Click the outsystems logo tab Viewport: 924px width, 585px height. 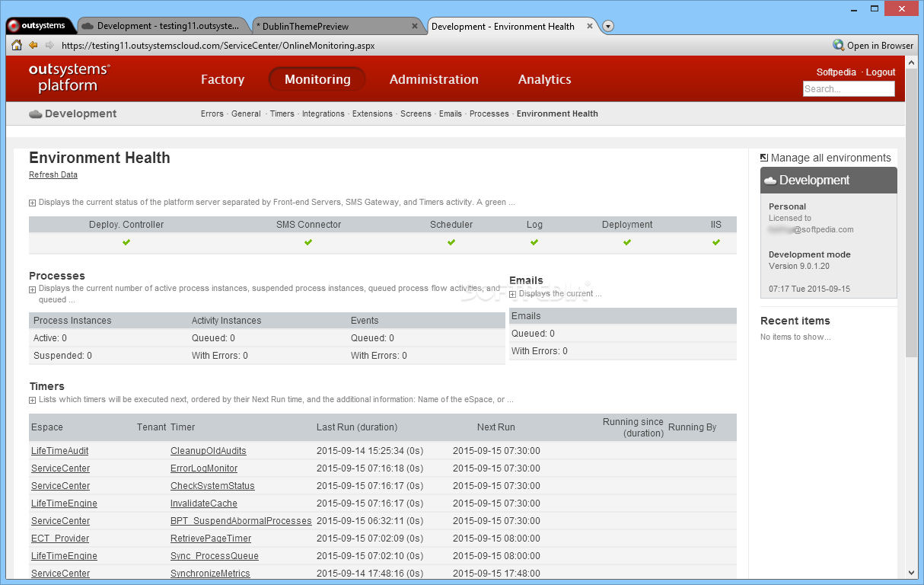point(40,26)
